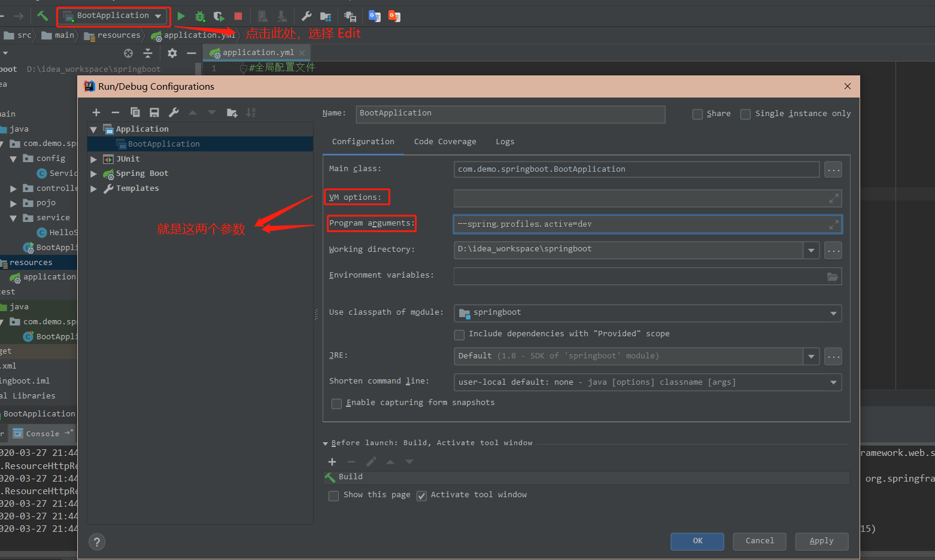Viewport: 935px width, 560px height.
Task: Click the green hammer Build Project icon
Action: tap(42, 16)
